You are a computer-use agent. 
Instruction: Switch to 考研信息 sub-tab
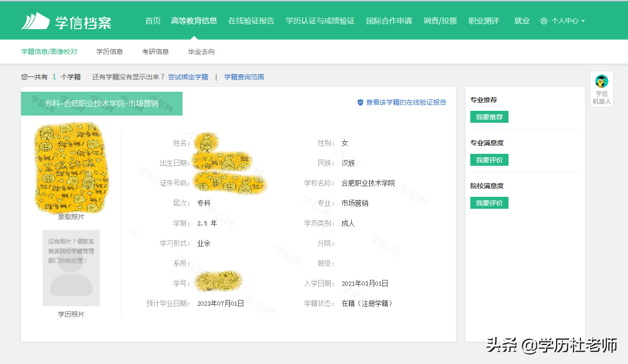pyautogui.click(x=155, y=52)
